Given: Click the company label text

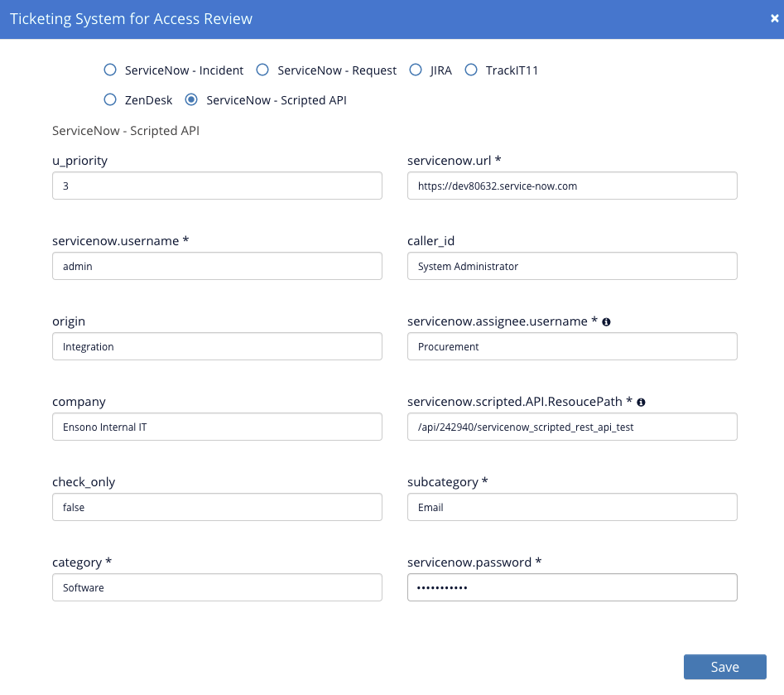Looking at the screenshot, I should tap(79, 403).
